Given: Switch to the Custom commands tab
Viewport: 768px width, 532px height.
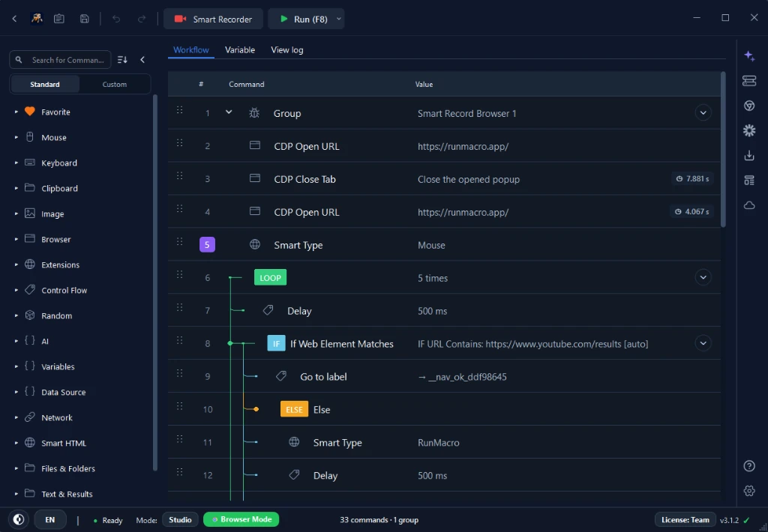Looking at the screenshot, I should [x=115, y=84].
